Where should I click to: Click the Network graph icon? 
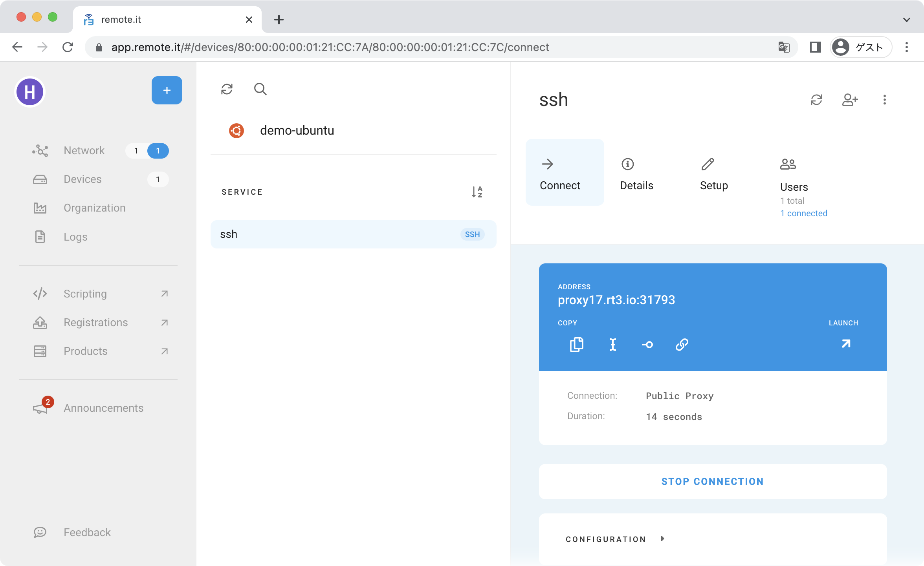40,151
